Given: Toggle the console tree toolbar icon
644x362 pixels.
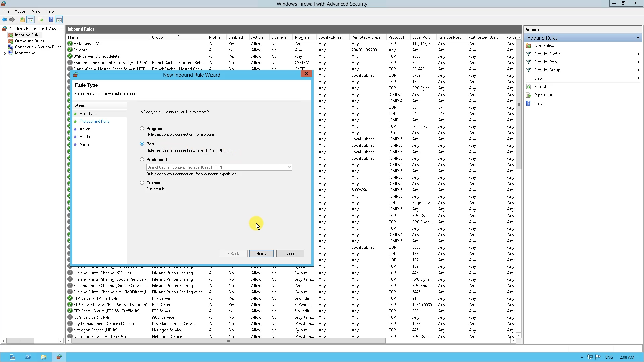Looking at the screenshot, I should tap(31, 20).
